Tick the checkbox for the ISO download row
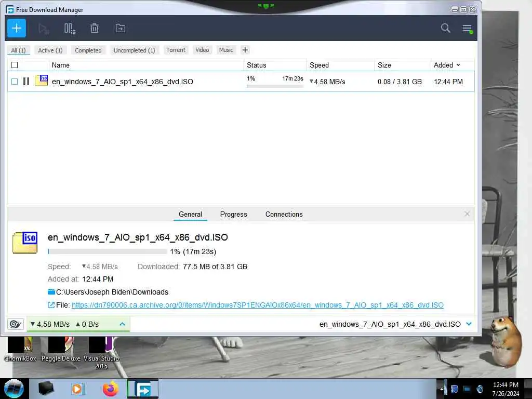This screenshot has height=399, width=532. [x=15, y=82]
